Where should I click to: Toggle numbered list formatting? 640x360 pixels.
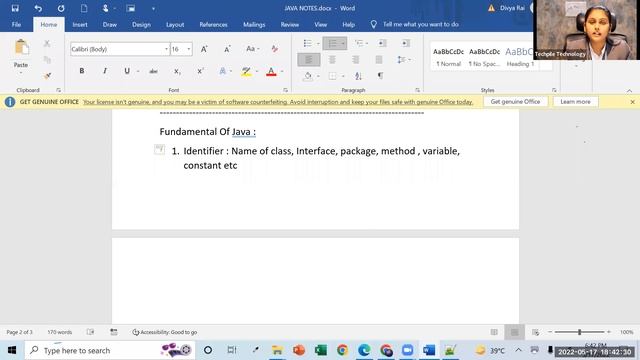point(332,43)
